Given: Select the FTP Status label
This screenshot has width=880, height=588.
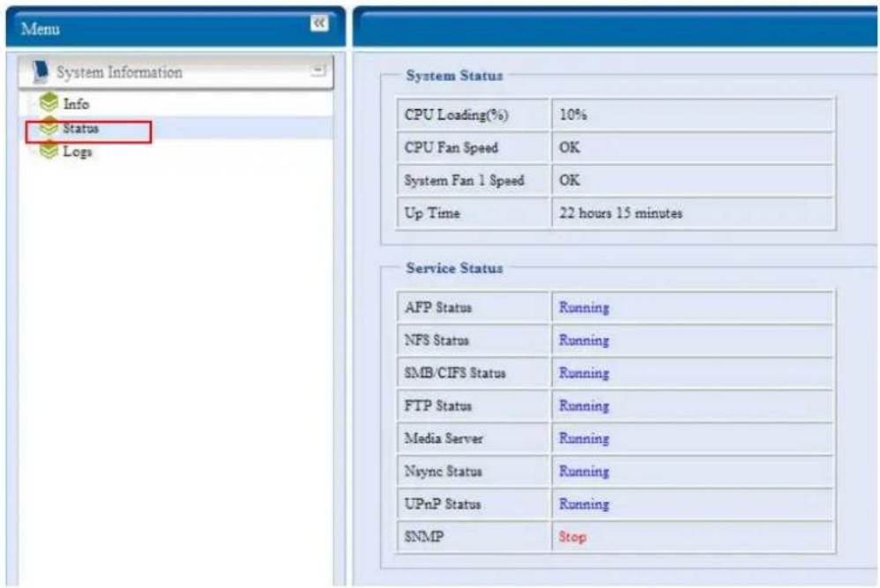Looking at the screenshot, I should click(x=437, y=406).
